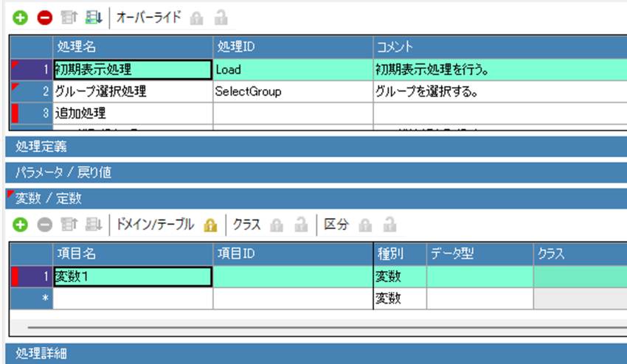Image resolution: width=627 pixels, height=364 pixels.
Task: Open 種別 dropdown in the new variable row
Action: [400, 298]
